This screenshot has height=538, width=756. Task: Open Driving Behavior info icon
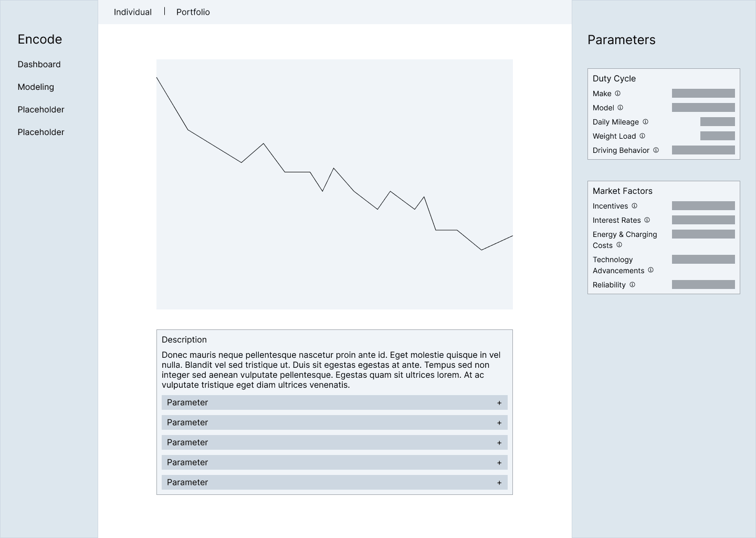[656, 150]
